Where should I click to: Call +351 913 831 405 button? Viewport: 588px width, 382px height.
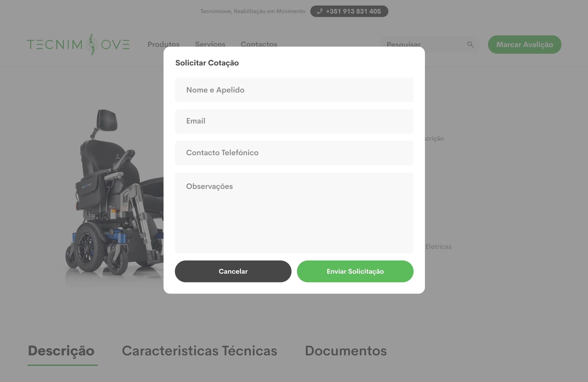pos(349,11)
